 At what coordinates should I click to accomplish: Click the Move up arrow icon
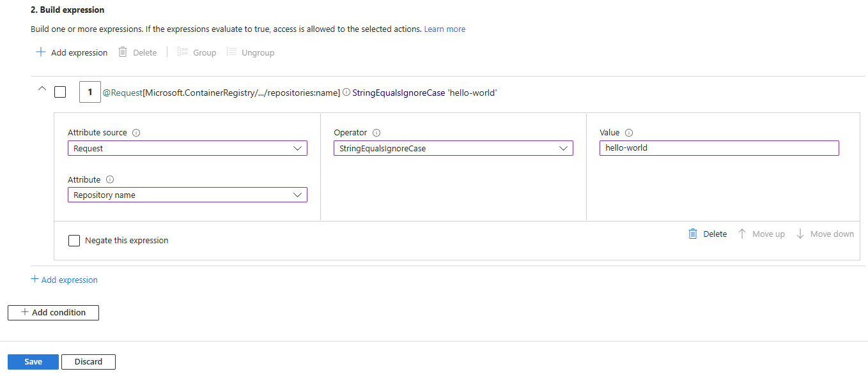pos(742,234)
